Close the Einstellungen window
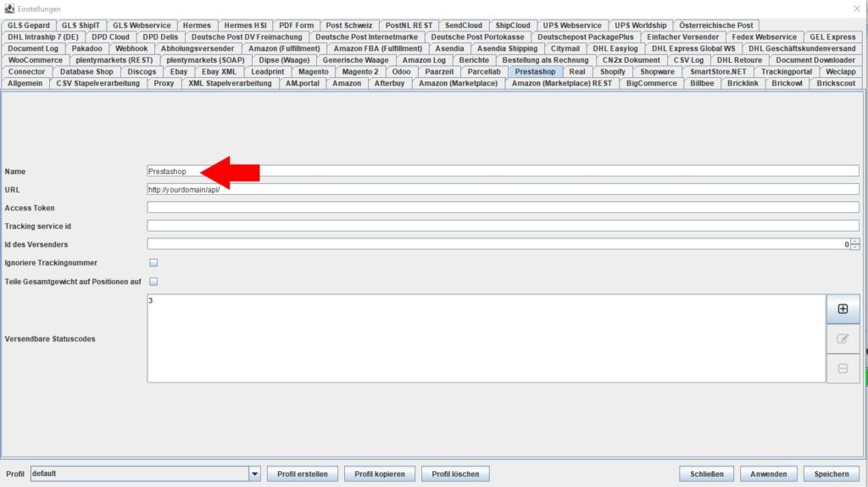Image resolution: width=868 pixels, height=487 pixels. pos(856,8)
